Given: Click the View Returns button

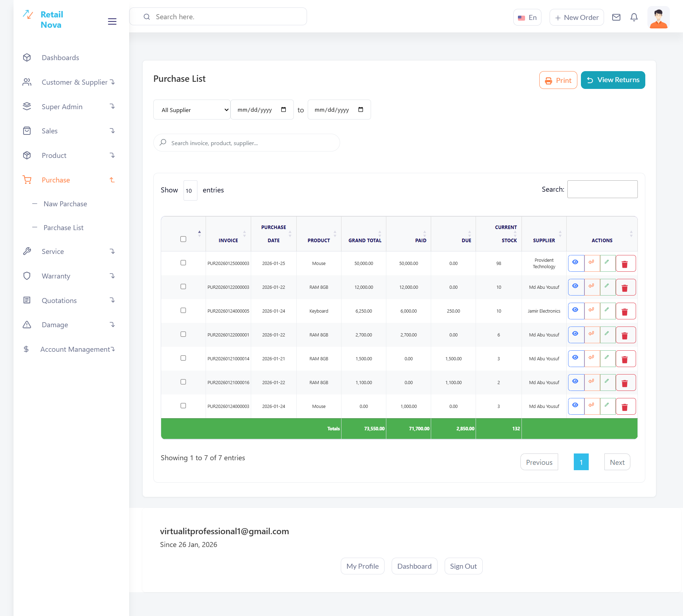Looking at the screenshot, I should tap(613, 80).
